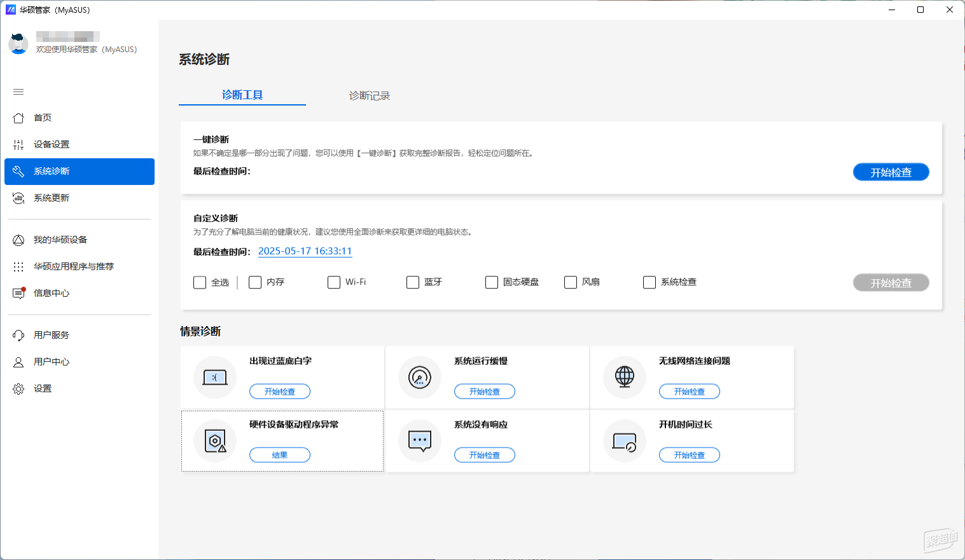Click 开始检查 under 系统没有响应
The image size is (965, 560).
[x=485, y=455]
